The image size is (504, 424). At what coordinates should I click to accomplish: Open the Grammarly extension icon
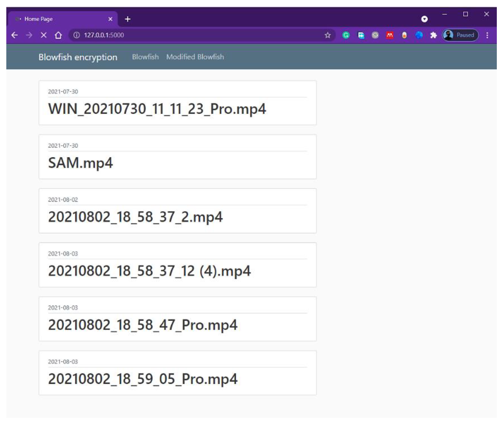pyautogui.click(x=346, y=35)
